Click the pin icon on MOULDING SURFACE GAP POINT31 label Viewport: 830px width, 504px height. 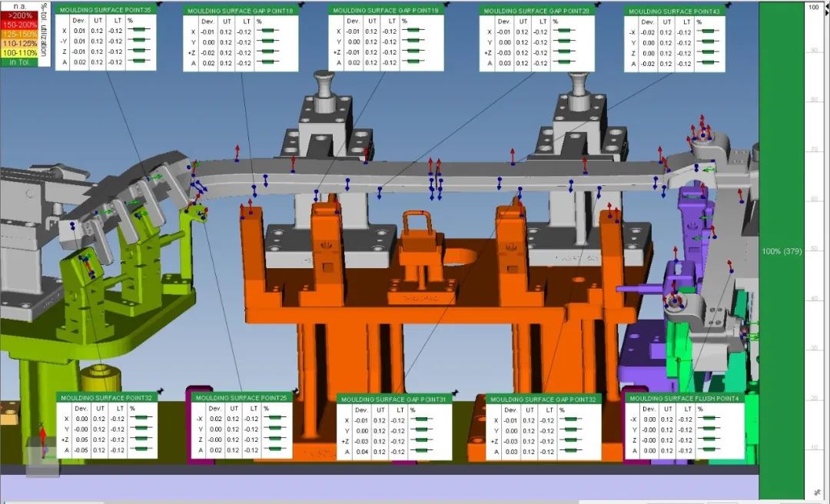pos(455,393)
